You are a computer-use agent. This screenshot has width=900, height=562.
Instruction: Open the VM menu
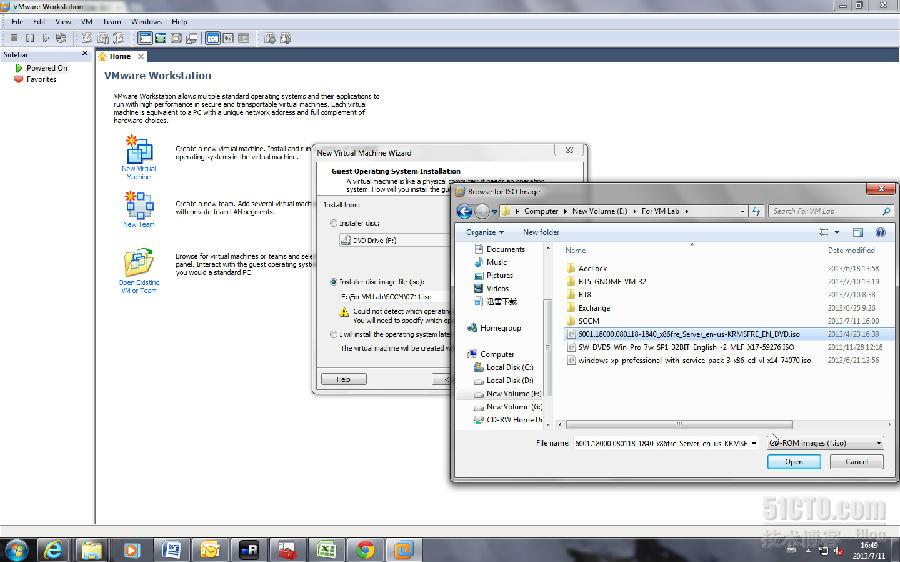click(x=87, y=22)
